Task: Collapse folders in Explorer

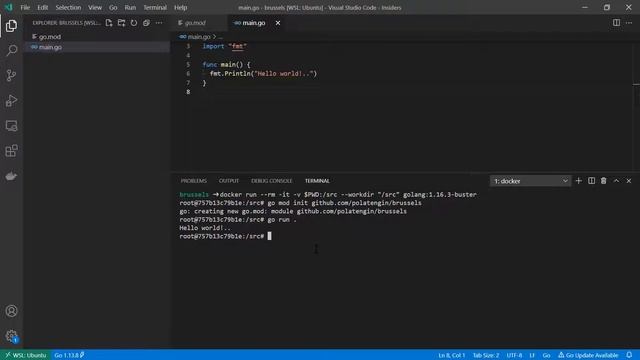Action: (x=146, y=23)
